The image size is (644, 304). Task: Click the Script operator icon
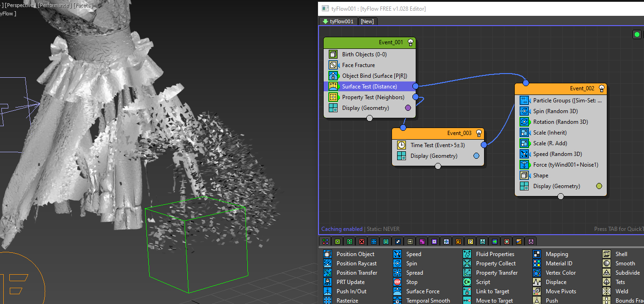pyautogui.click(x=467, y=282)
